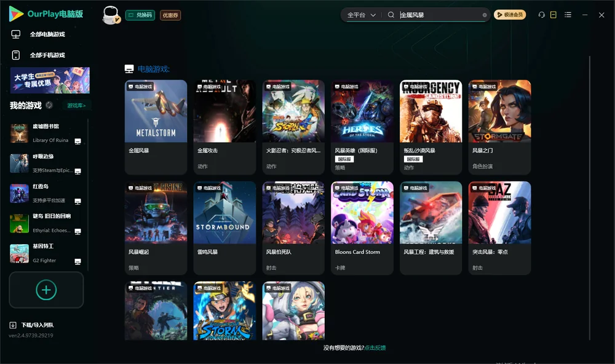The image size is (615, 364).
Task: Open the 突击风暴：零点 game card
Action: tap(499, 228)
